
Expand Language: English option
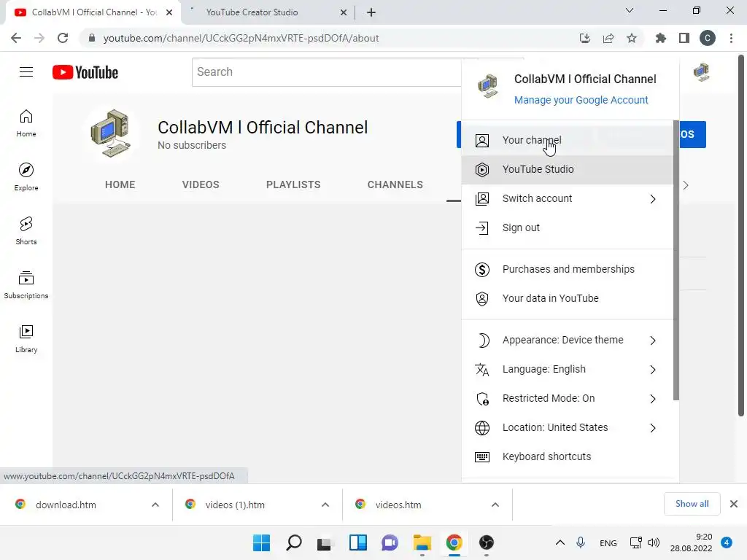tap(567, 369)
